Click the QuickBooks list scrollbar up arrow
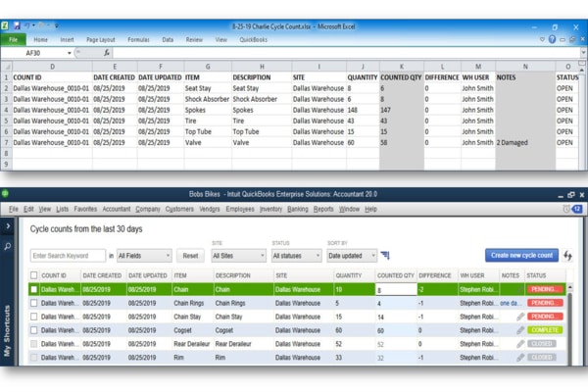 [570, 287]
